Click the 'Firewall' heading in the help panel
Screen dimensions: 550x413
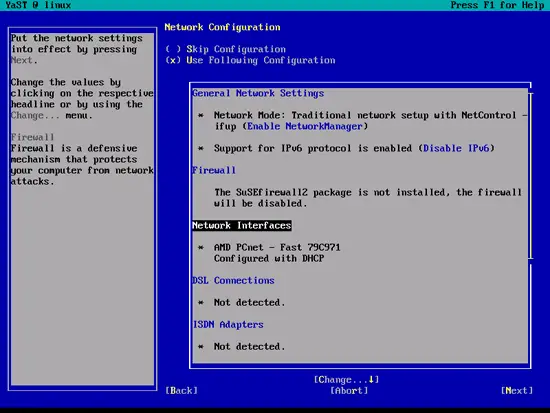coord(32,137)
